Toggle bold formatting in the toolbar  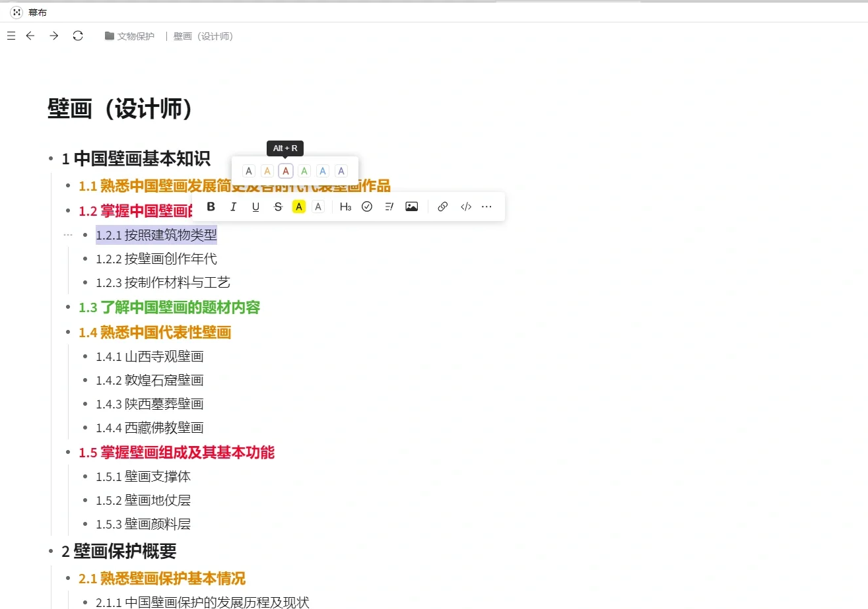(x=210, y=207)
